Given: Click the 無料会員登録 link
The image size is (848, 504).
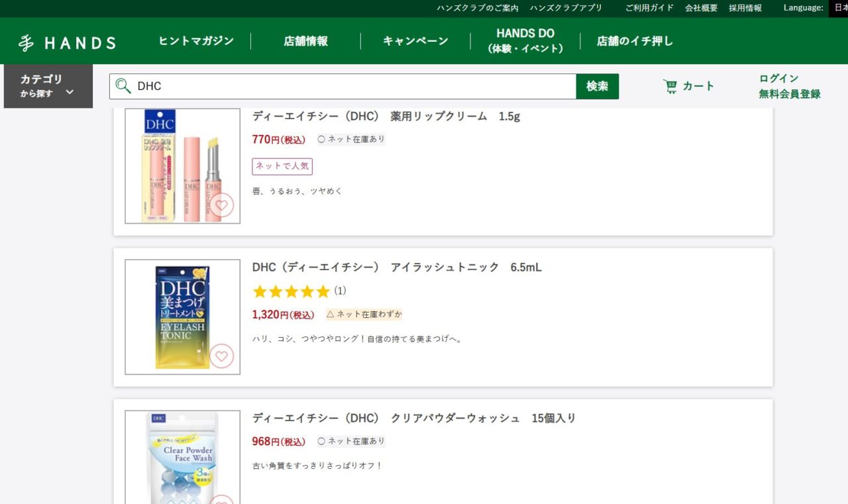Looking at the screenshot, I should [x=790, y=94].
